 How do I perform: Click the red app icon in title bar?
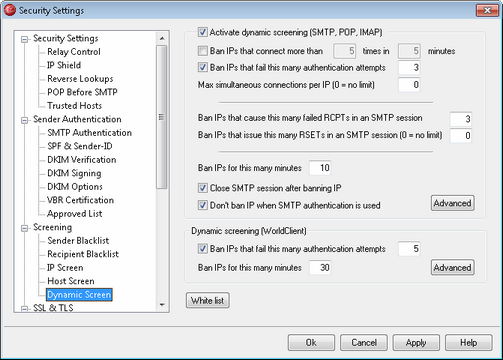point(10,10)
